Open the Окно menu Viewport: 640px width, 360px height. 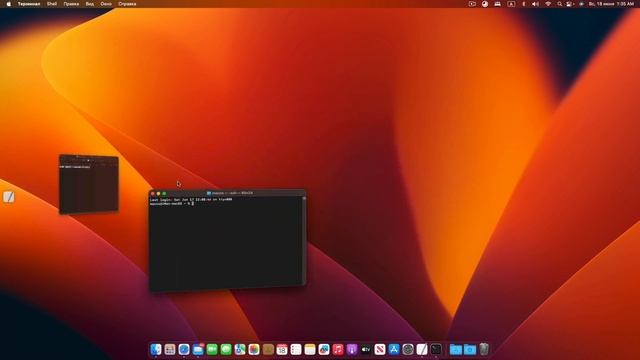pyautogui.click(x=106, y=4)
